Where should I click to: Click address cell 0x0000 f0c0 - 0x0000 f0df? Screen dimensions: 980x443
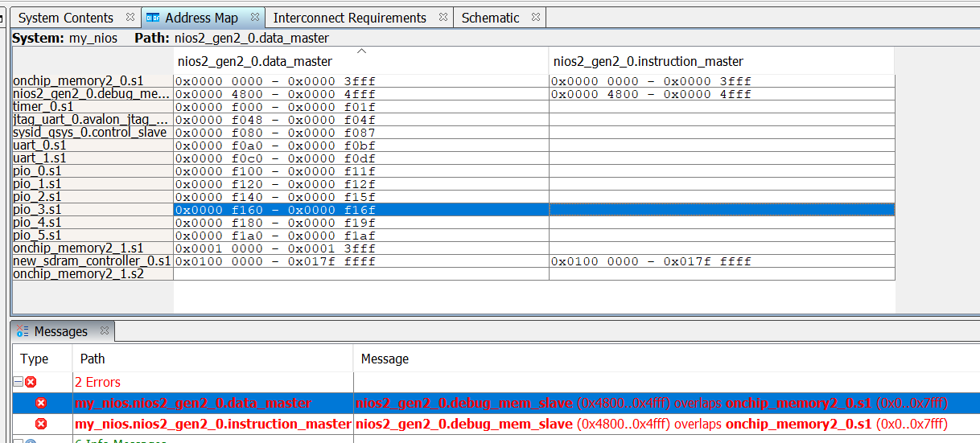[x=361, y=158]
